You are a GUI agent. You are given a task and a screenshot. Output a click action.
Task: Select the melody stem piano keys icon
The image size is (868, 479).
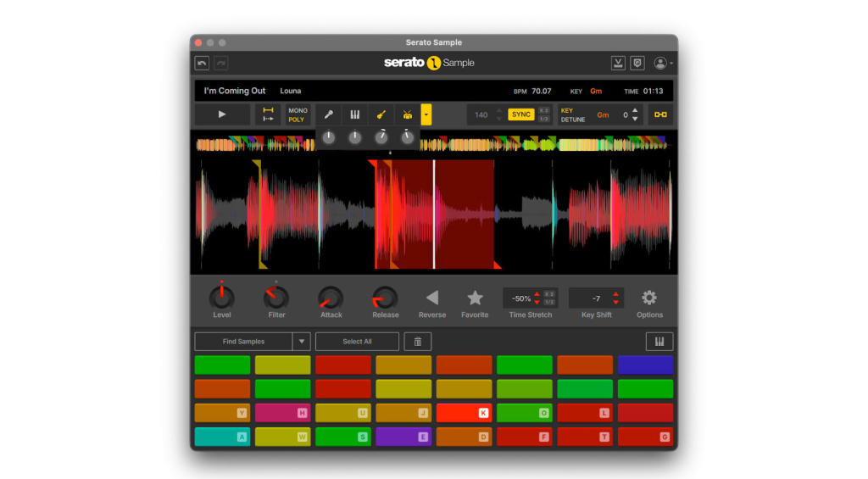click(355, 114)
